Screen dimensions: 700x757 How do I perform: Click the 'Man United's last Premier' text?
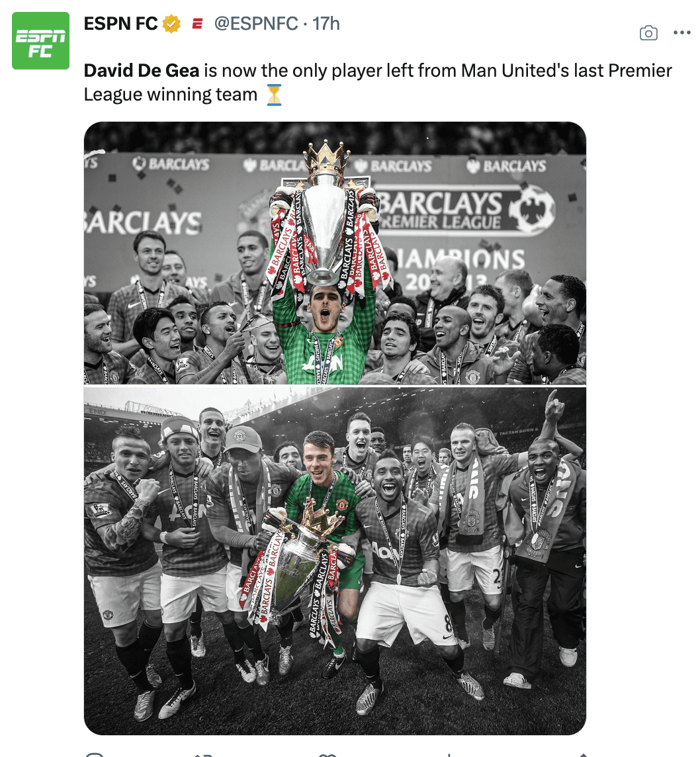click(x=566, y=71)
